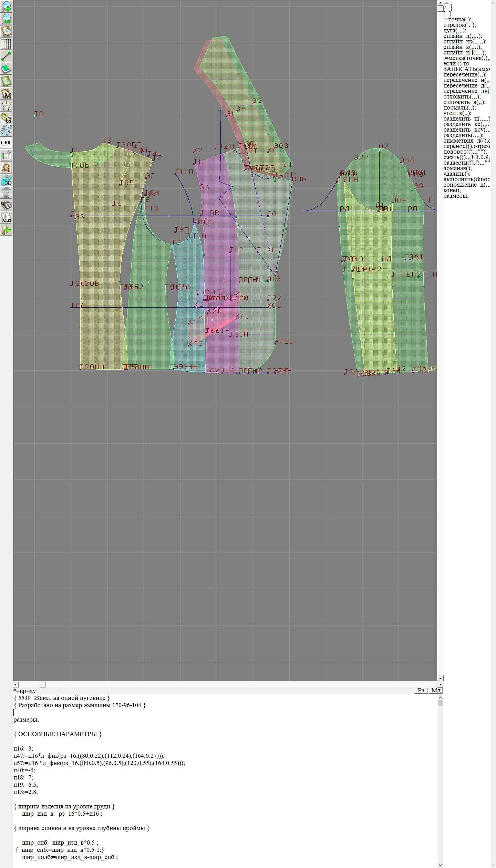Click the Мд button
Screen dimensions: 496x868
436,690
